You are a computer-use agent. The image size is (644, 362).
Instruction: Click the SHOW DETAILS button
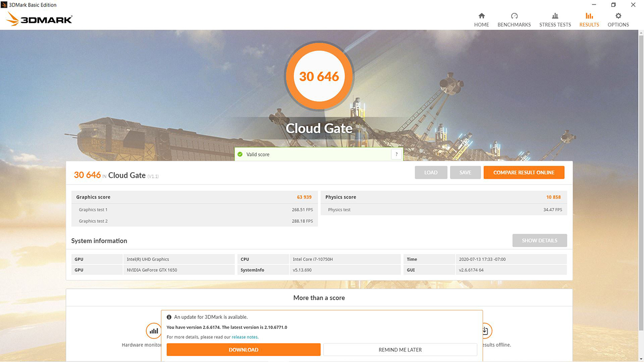pyautogui.click(x=539, y=241)
